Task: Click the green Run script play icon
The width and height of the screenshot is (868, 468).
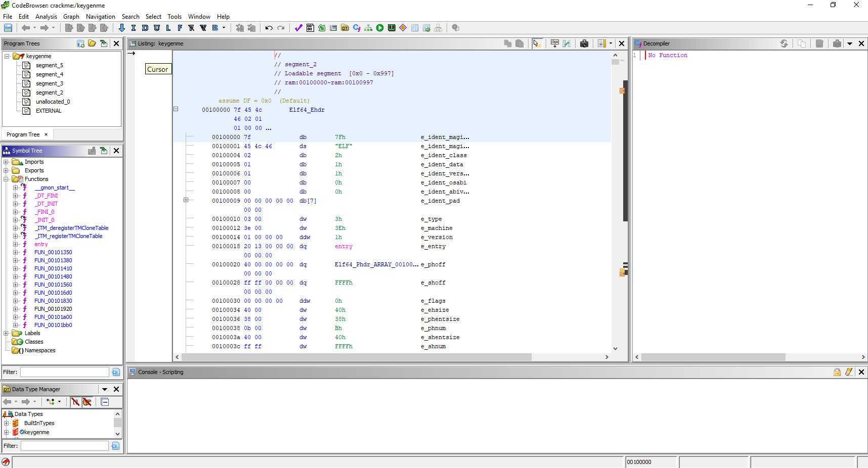Action: [380, 28]
